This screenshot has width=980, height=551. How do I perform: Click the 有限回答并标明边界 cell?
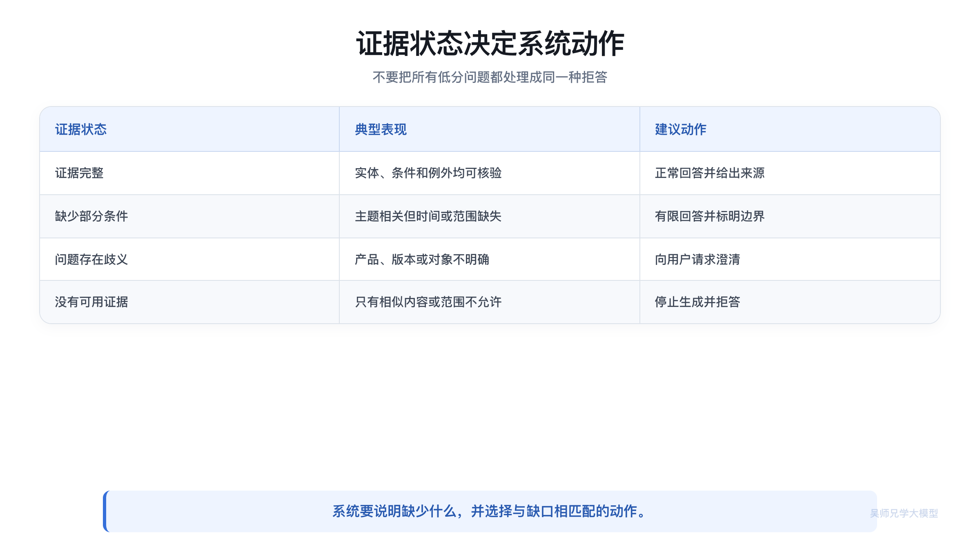[x=790, y=216]
